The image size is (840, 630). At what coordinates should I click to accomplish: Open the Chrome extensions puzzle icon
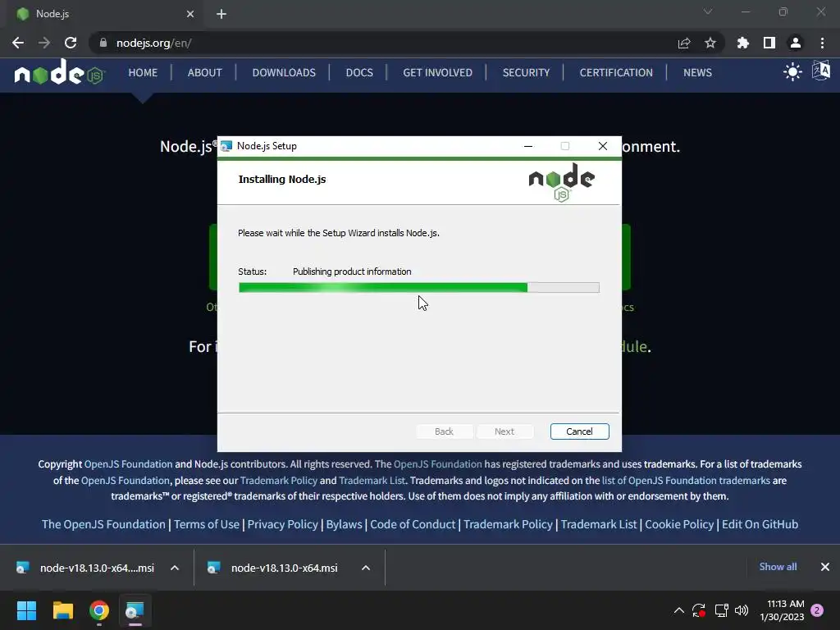click(x=743, y=43)
